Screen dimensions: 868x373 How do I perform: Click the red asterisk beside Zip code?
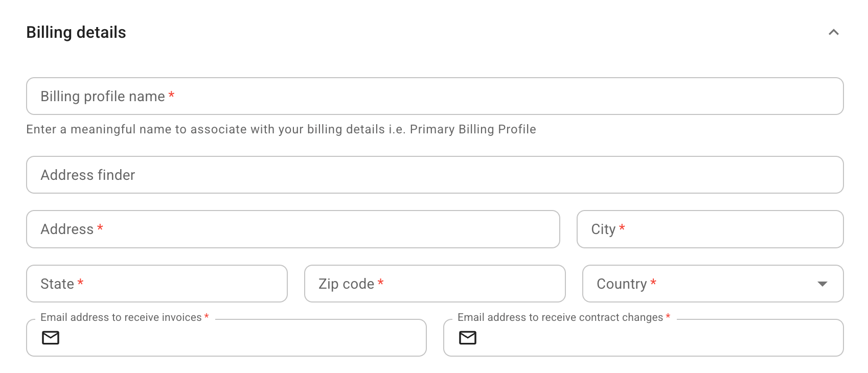tap(380, 283)
